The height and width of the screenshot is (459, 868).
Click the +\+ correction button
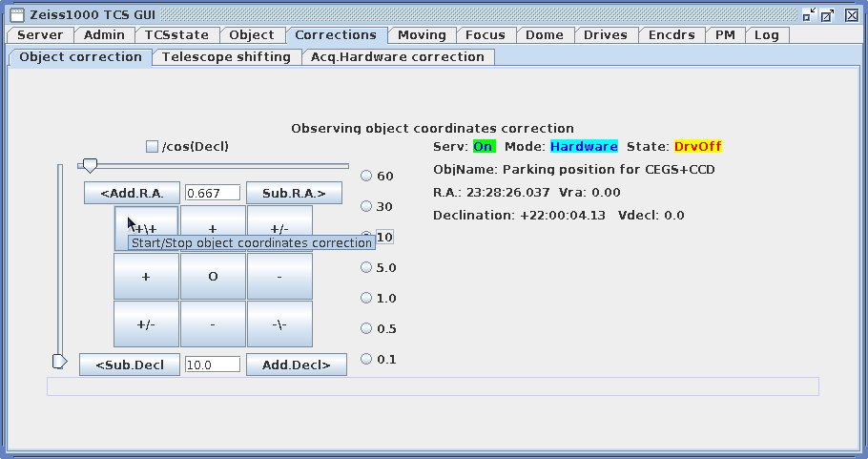coord(146,229)
